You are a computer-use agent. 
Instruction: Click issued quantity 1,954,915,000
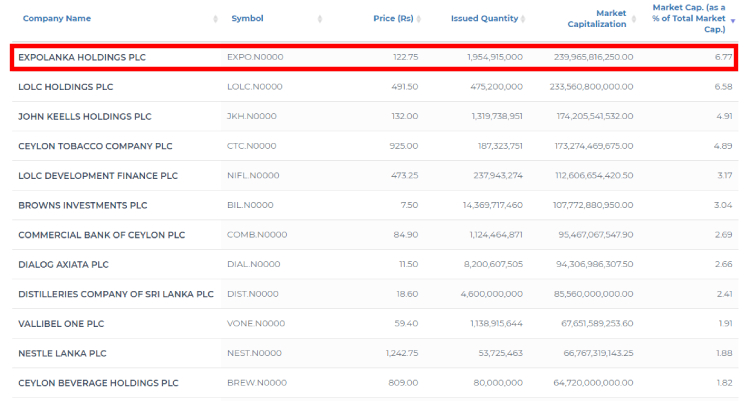pos(495,57)
